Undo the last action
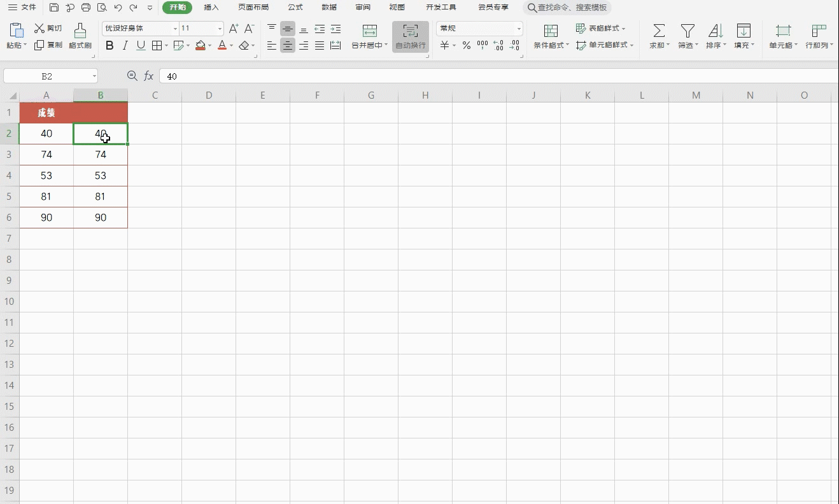This screenshot has height=504, width=839. pos(118,8)
